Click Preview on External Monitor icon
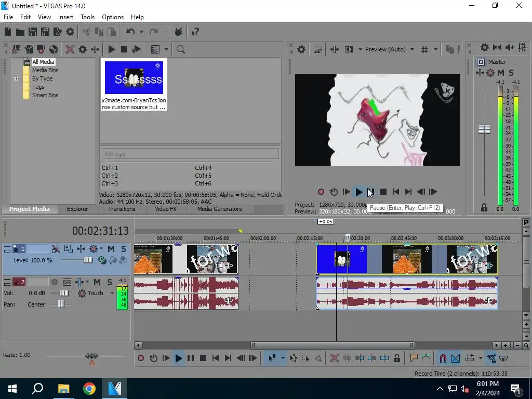Image resolution: width=532 pixels, height=399 pixels. [318, 49]
